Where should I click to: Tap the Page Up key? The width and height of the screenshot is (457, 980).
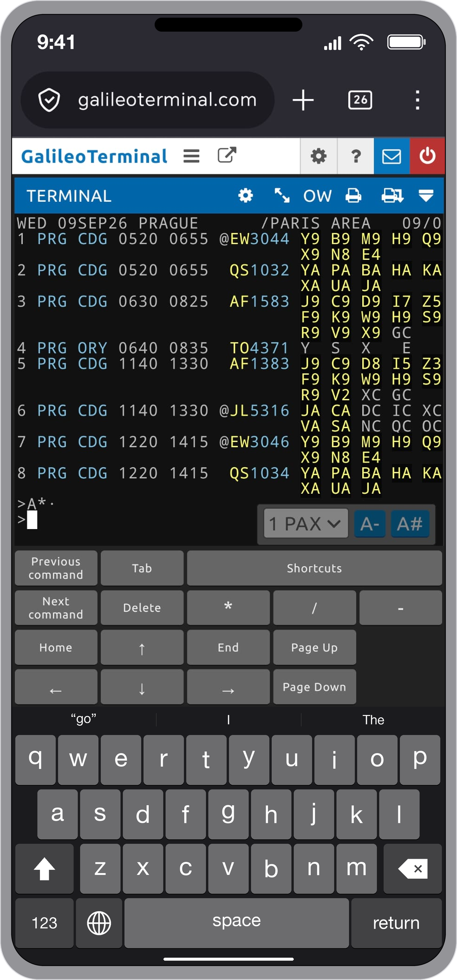point(314,647)
